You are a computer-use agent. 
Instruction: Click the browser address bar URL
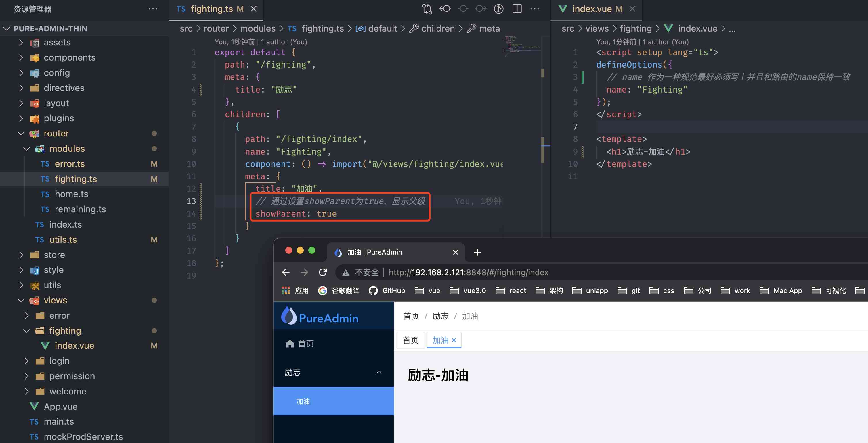[x=469, y=272]
